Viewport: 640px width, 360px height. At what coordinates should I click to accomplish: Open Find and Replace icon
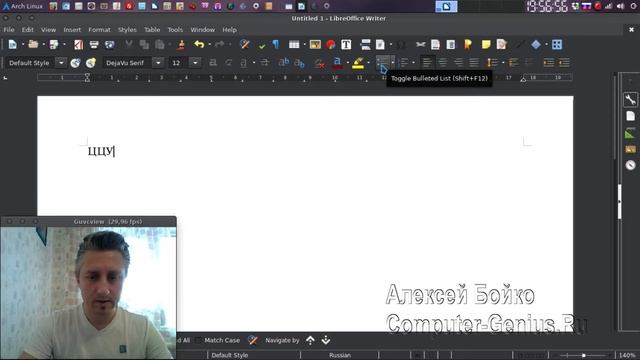point(244,44)
